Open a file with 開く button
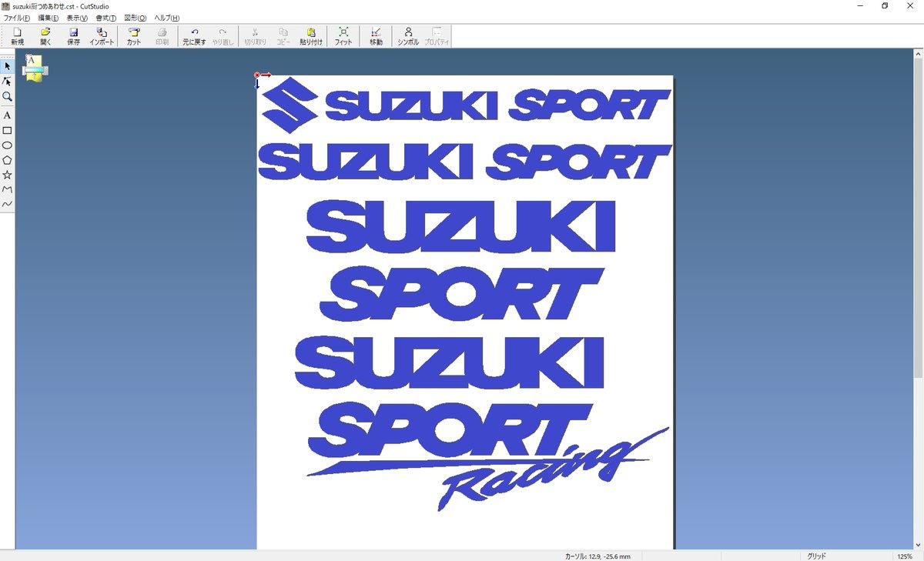This screenshot has height=561, width=924. pyautogui.click(x=45, y=36)
